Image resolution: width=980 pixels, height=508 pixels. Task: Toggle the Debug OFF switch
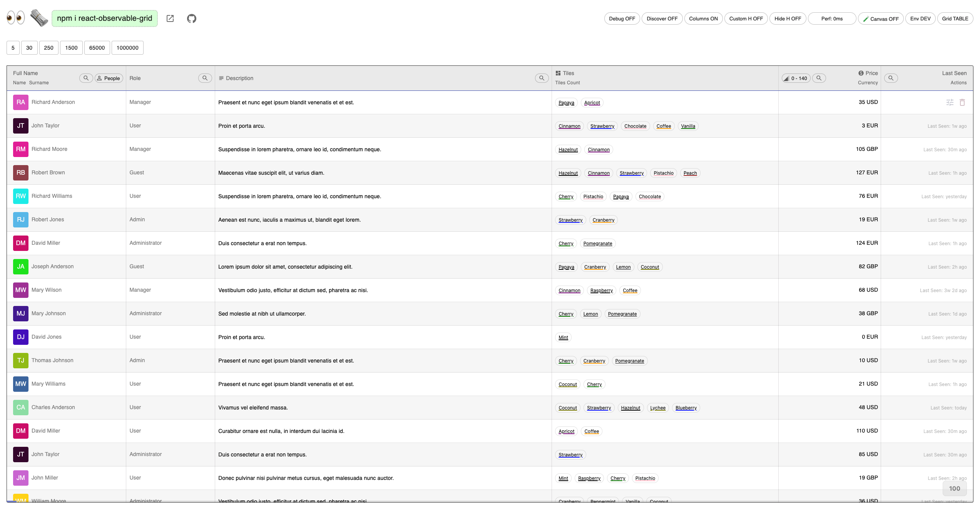[x=622, y=18]
